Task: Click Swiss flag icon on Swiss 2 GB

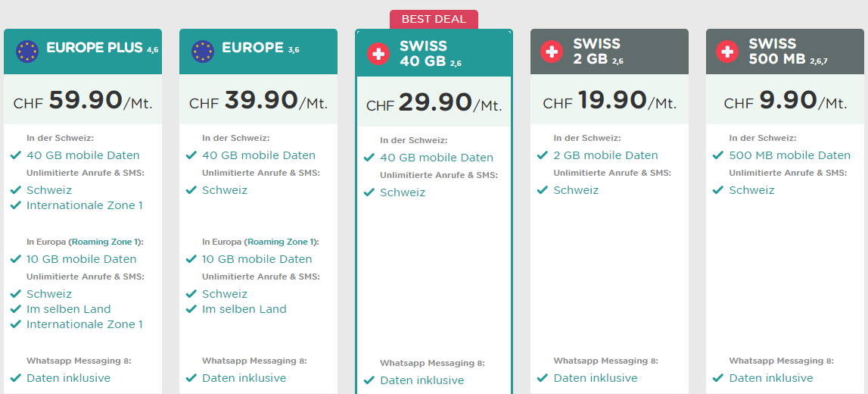Action: [x=552, y=52]
